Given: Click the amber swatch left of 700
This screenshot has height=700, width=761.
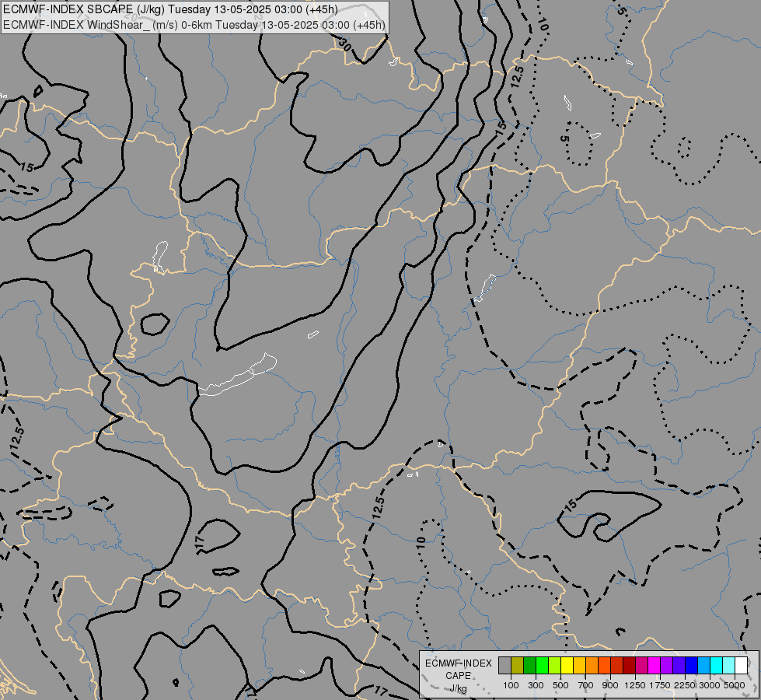Looking at the screenshot, I should coord(579,665).
